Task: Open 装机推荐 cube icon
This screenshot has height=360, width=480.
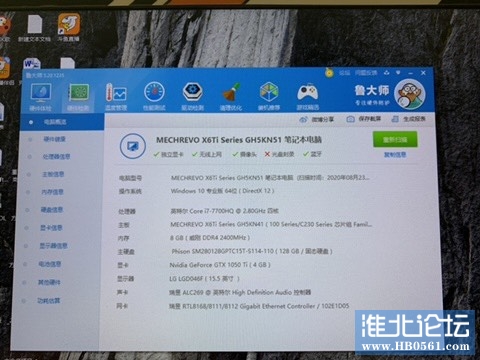Action: coord(269,92)
